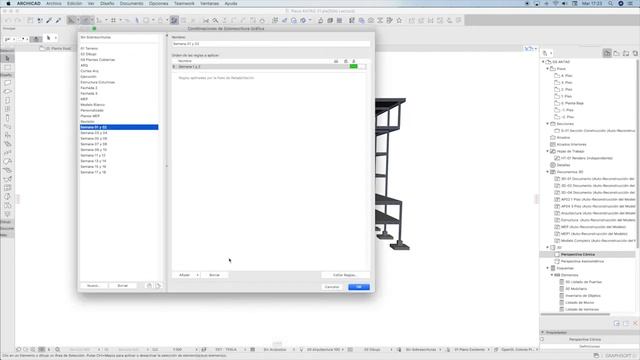Open the Layout Book in the Navigator
The height and width of the screenshot is (360, 640).
(x=626, y=53)
